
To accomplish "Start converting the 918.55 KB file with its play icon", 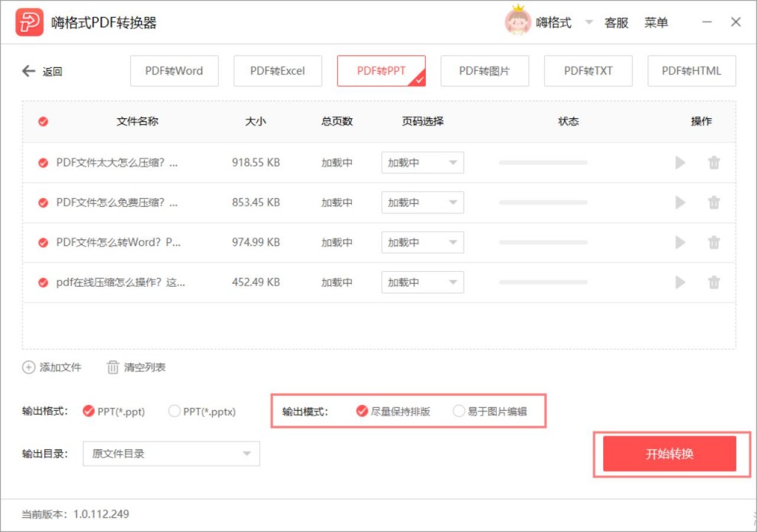I will click(680, 163).
